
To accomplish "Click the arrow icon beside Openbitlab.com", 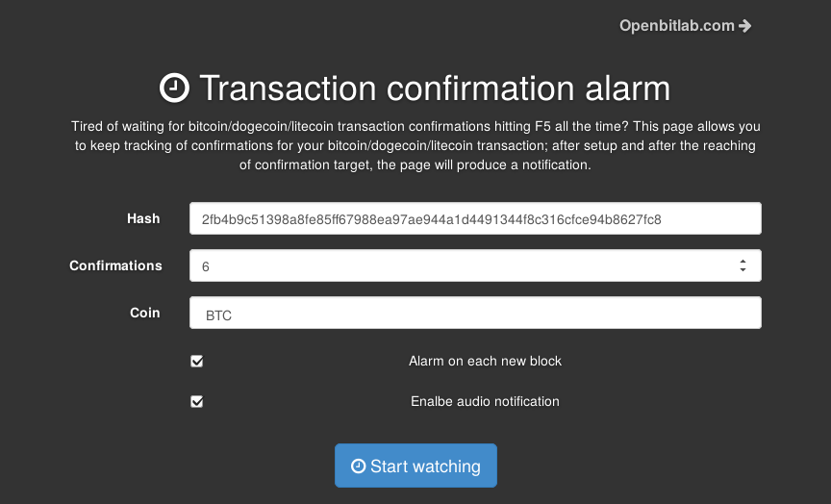I will 745,26.
